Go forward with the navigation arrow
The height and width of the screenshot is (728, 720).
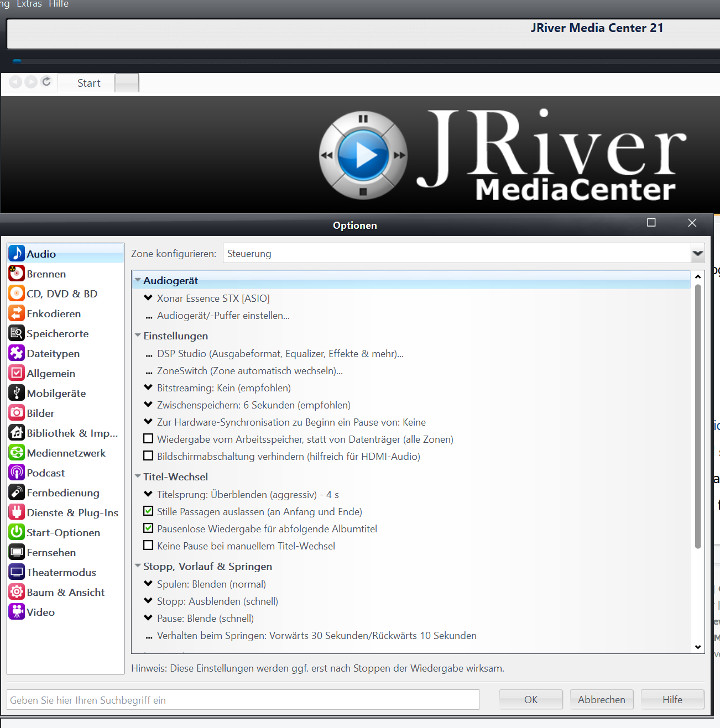tap(31, 82)
